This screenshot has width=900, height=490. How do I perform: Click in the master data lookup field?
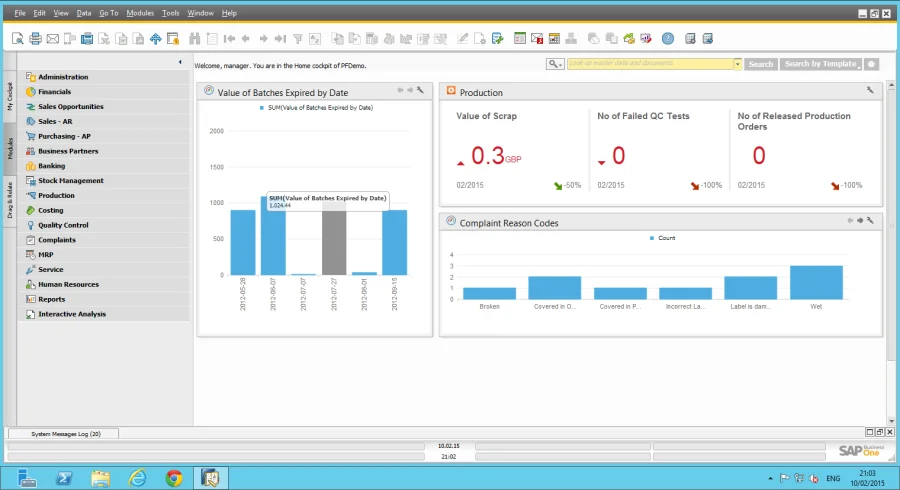(x=650, y=64)
